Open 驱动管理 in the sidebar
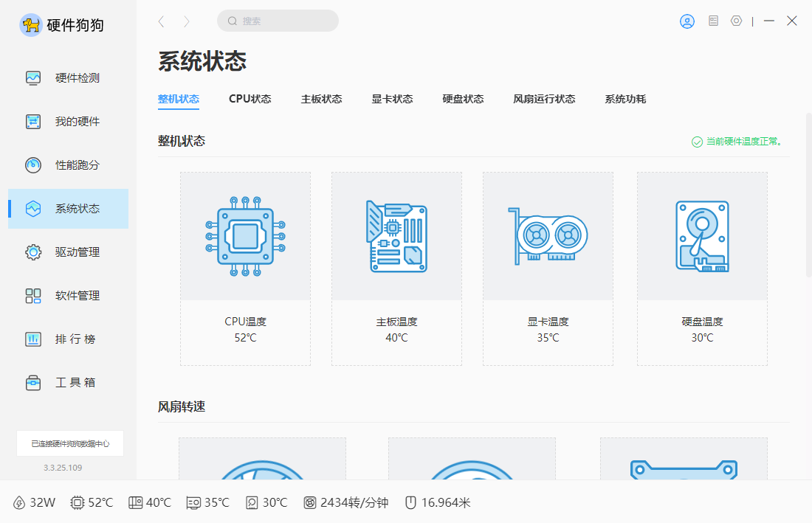This screenshot has height=523, width=812. 68,252
